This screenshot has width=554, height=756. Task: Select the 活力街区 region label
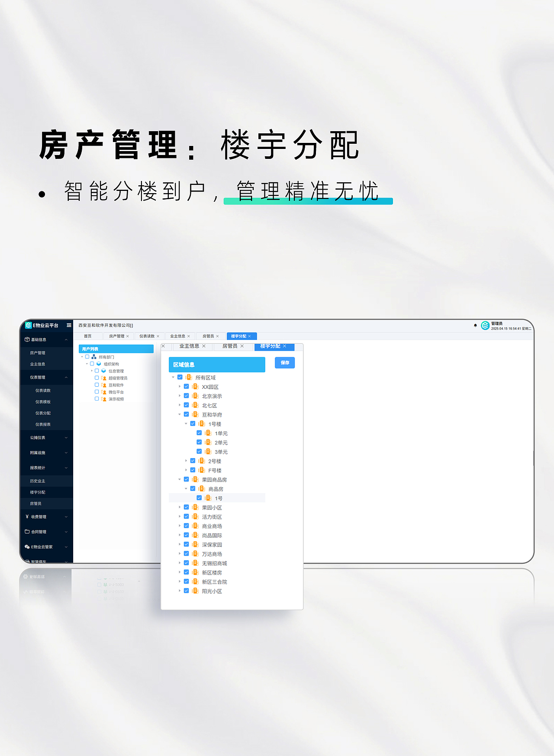212,517
